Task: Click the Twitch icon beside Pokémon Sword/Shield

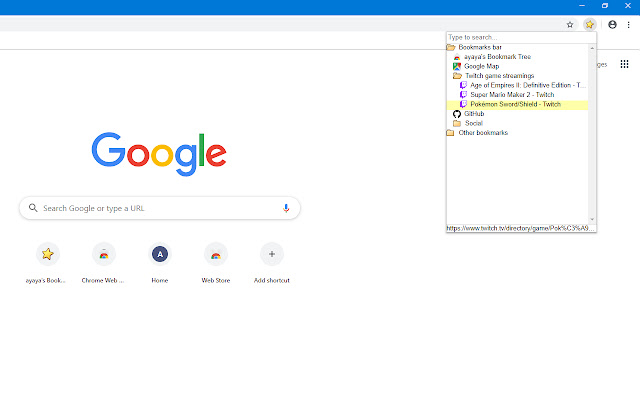Action: coord(463,104)
